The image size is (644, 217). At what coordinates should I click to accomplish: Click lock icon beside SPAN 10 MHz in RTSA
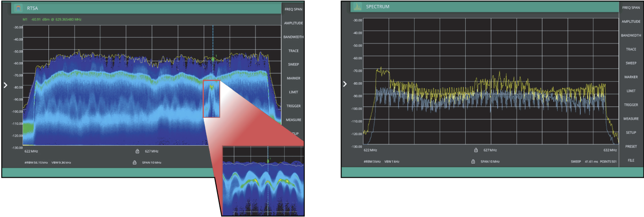(134, 162)
